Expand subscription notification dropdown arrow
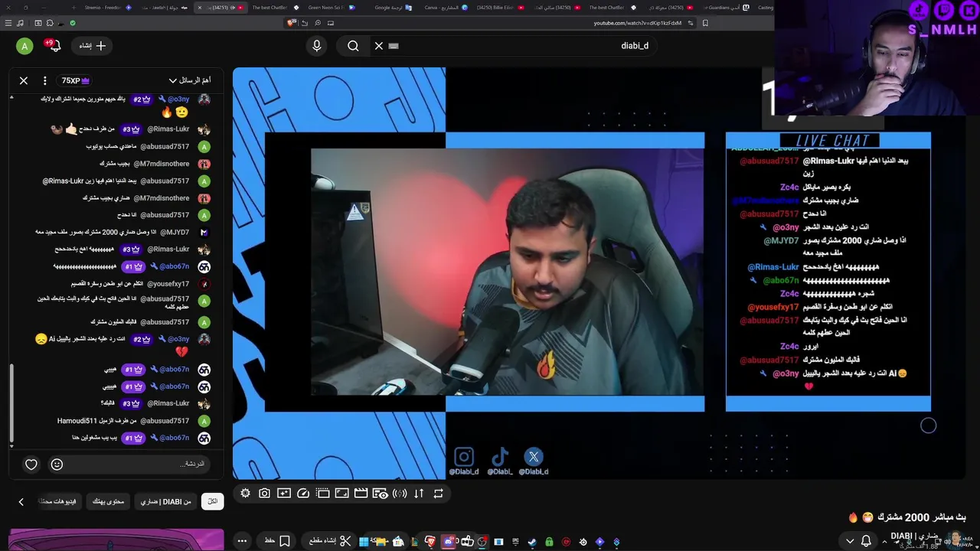This screenshot has height=551, width=980. (x=850, y=542)
